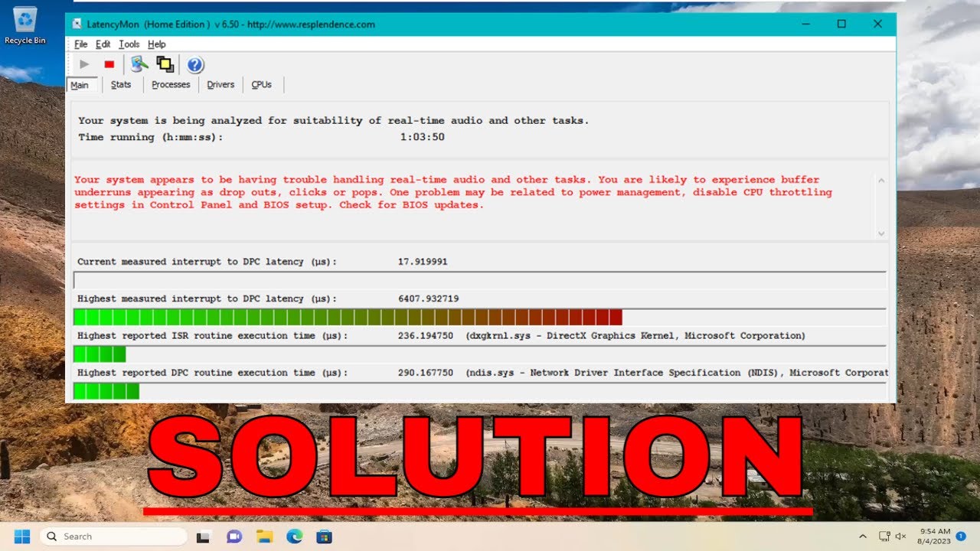Launch Microsoft Edge from the taskbar
Image resolution: width=980 pixels, height=551 pixels.
click(x=295, y=537)
